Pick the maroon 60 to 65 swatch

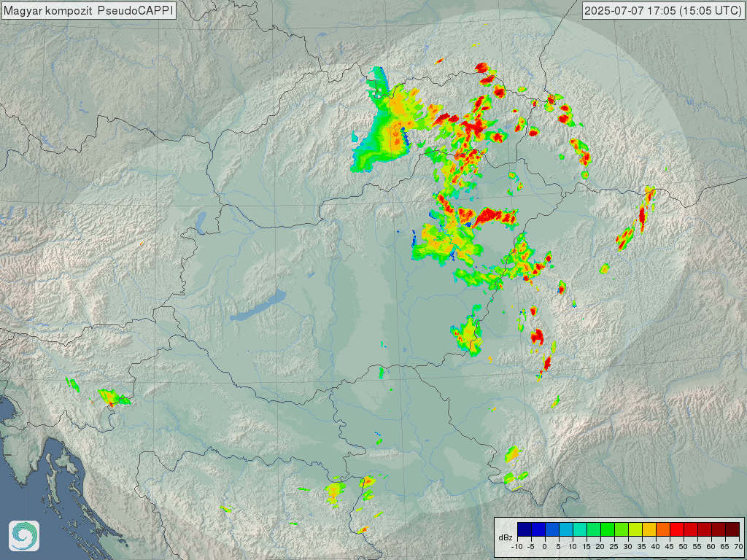pyautogui.click(x=719, y=529)
